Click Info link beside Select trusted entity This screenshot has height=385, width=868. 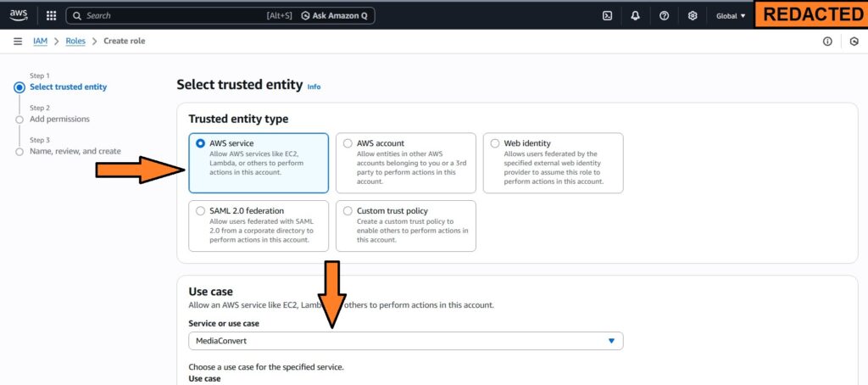(314, 86)
